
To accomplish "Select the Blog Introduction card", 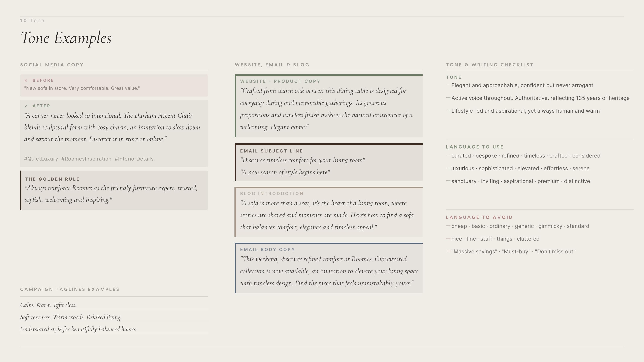I will tap(328, 212).
